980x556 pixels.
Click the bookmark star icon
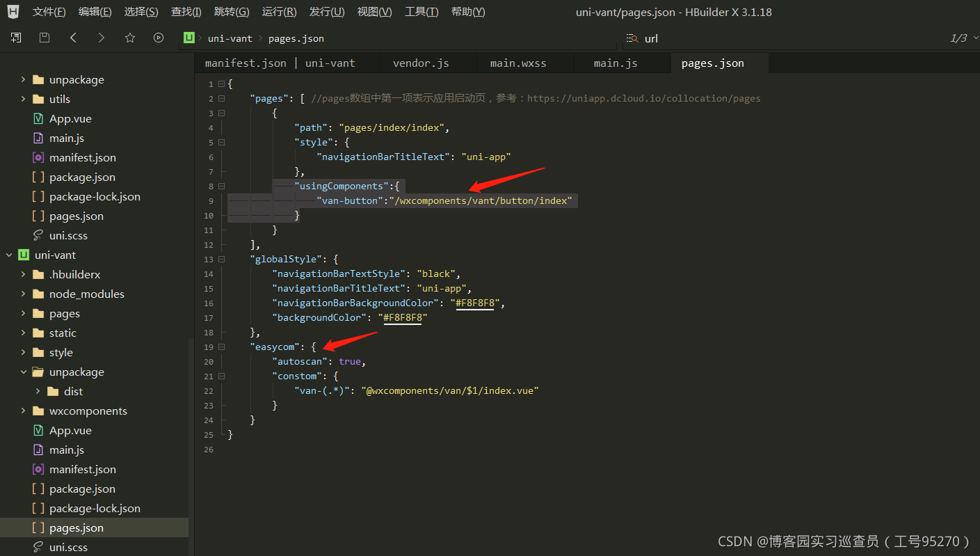130,38
